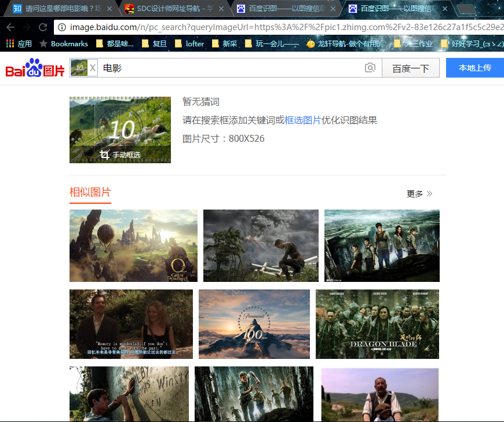The width and height of the screenshot is (504, 422).
Task: Click the Baidu 图片 logo
Action: coord(34,68)
